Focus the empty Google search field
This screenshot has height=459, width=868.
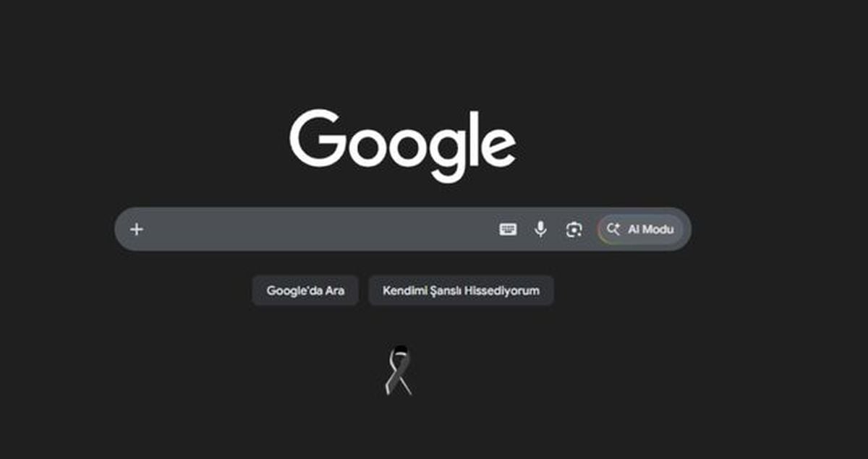click(318, 230)
